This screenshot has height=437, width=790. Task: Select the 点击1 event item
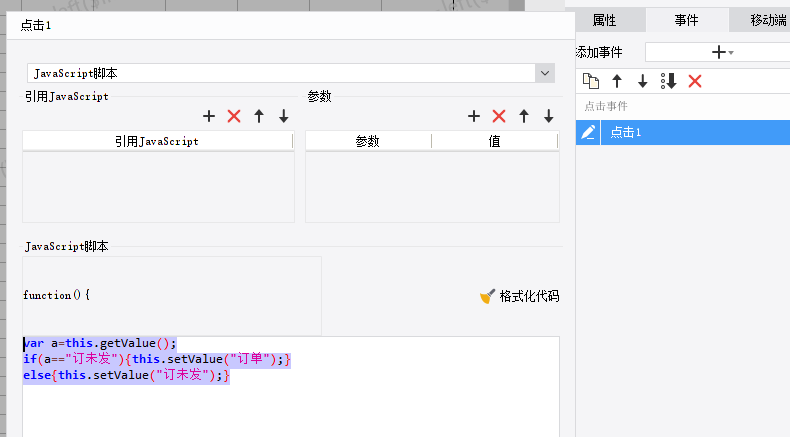click(x=695, y=133)
